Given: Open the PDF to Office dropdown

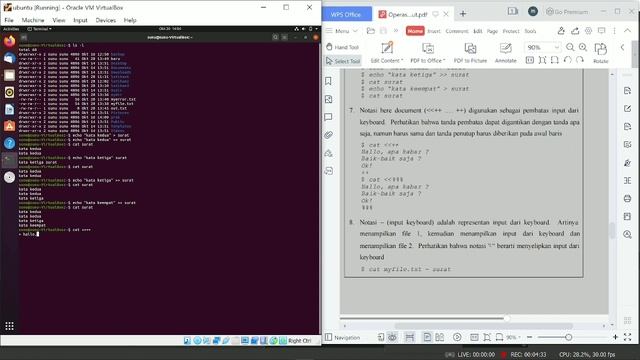Looking at the screenshot, I should click(428, 60).
